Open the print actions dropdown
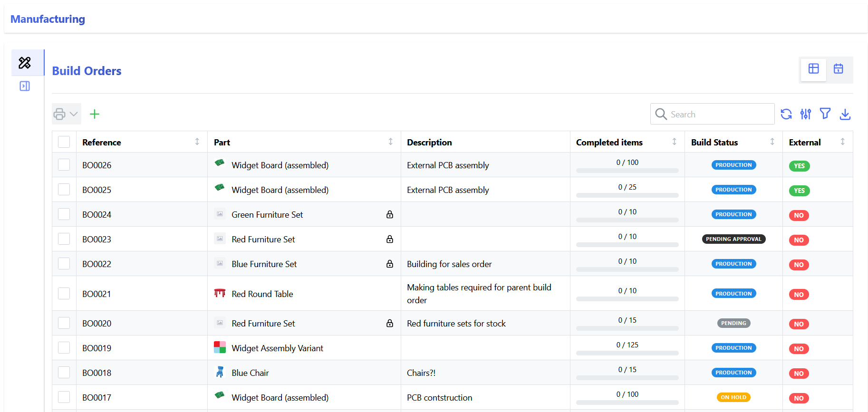This screenshot has width=868, height=412. coord(66,114)
